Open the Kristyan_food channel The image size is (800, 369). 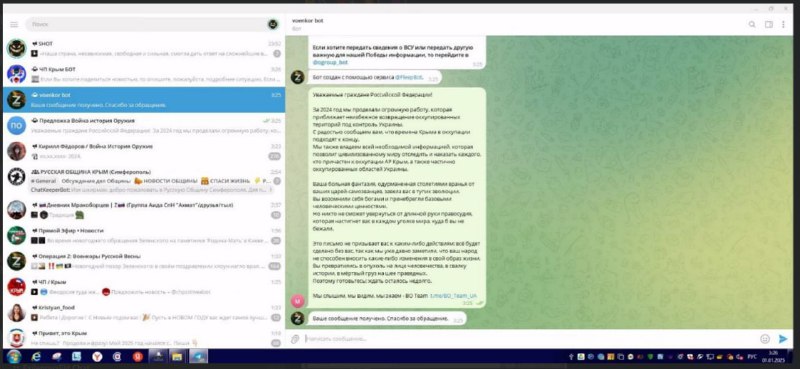(144, 312)
